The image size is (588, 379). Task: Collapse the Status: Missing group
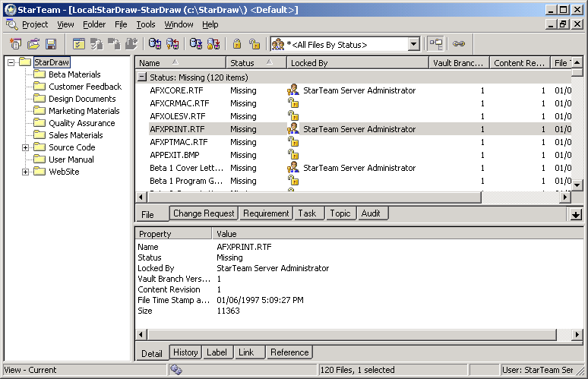(x=142, y=77)
